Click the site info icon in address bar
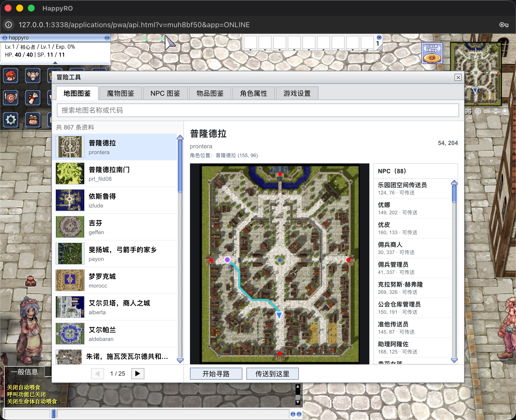 pos(9,25)
